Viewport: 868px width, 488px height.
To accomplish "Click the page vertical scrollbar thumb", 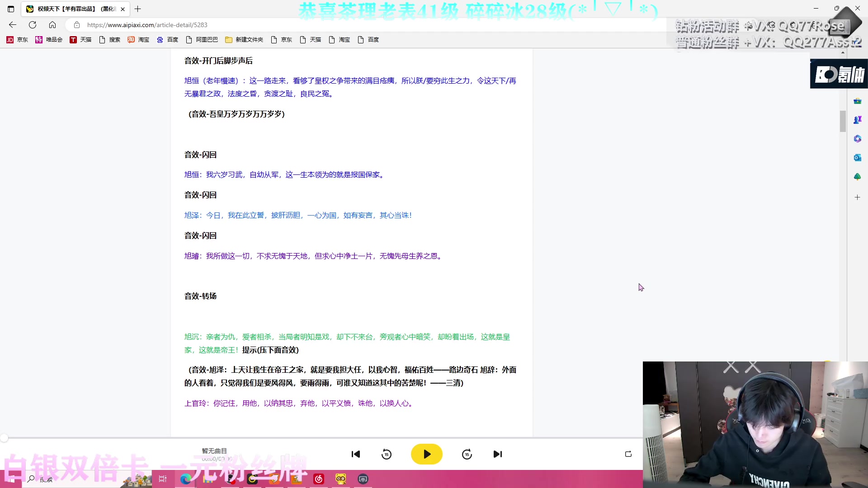I will click(843, 121).
